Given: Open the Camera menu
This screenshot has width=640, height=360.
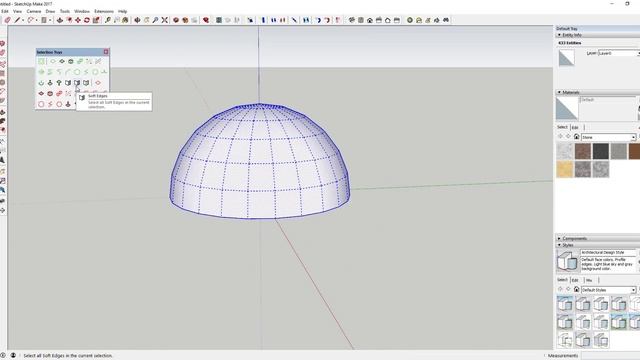Looking at the screenshot, I should [34, 11].
